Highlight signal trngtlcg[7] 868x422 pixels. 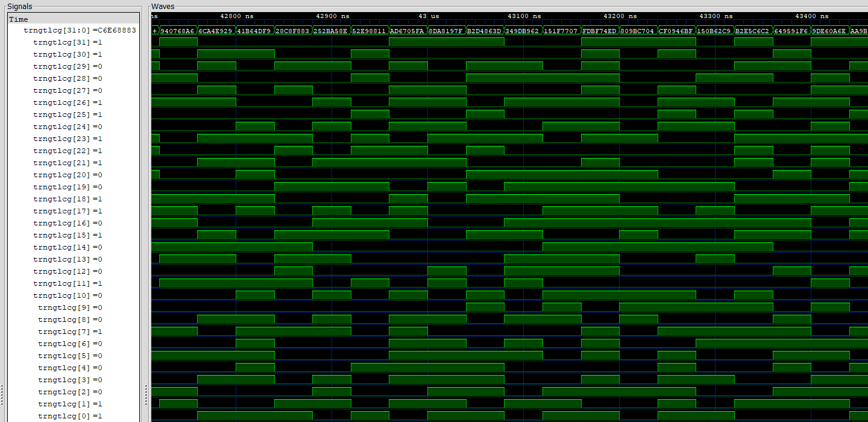(70, 332)
